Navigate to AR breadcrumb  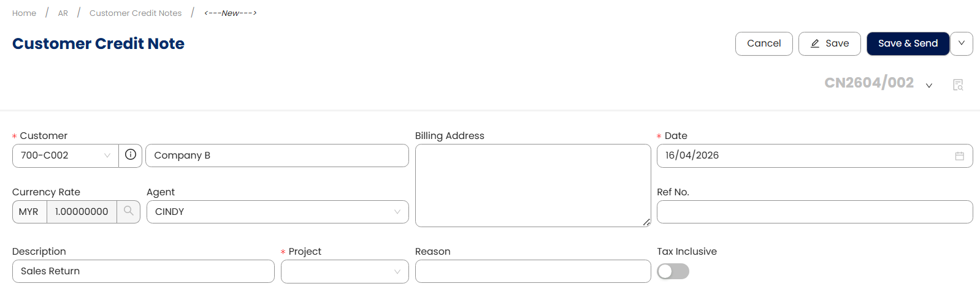tap(63, 13)
